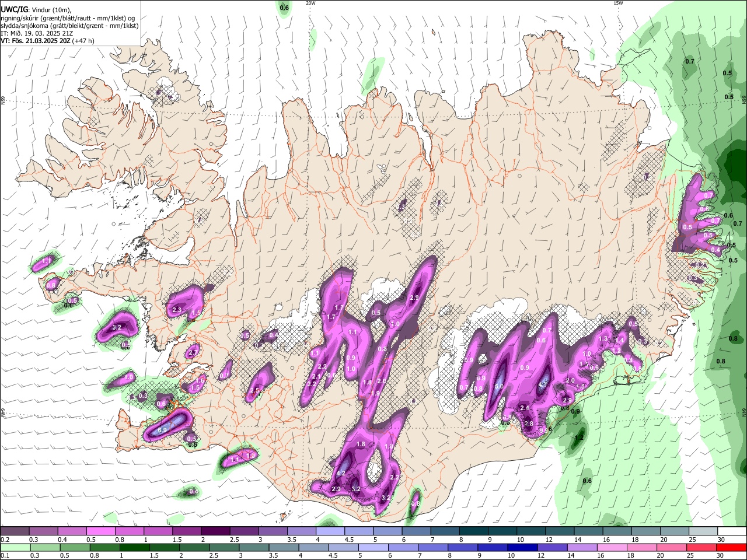
Task: Click the 2.3 value in the western purple patch
Action: (177, 310)
